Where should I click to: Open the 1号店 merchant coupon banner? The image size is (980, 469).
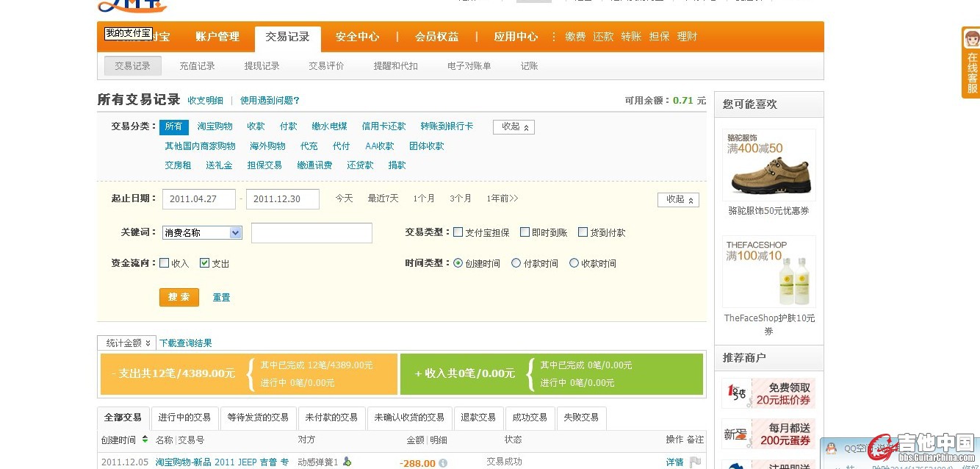[x=768, y=393]
